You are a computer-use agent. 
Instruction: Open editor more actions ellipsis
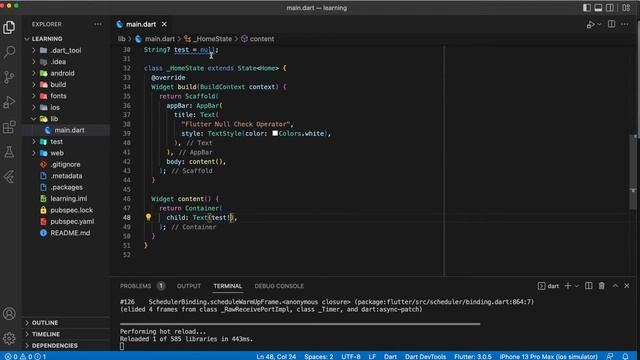click(x=625, y=24)
